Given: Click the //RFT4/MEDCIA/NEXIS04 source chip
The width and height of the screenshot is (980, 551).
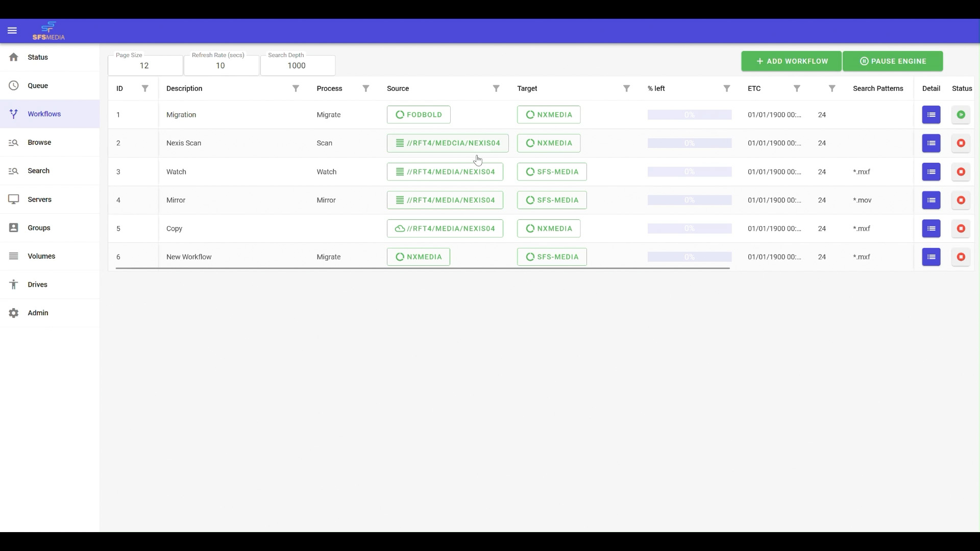Looking at the screenshot, I should point(448,143).
